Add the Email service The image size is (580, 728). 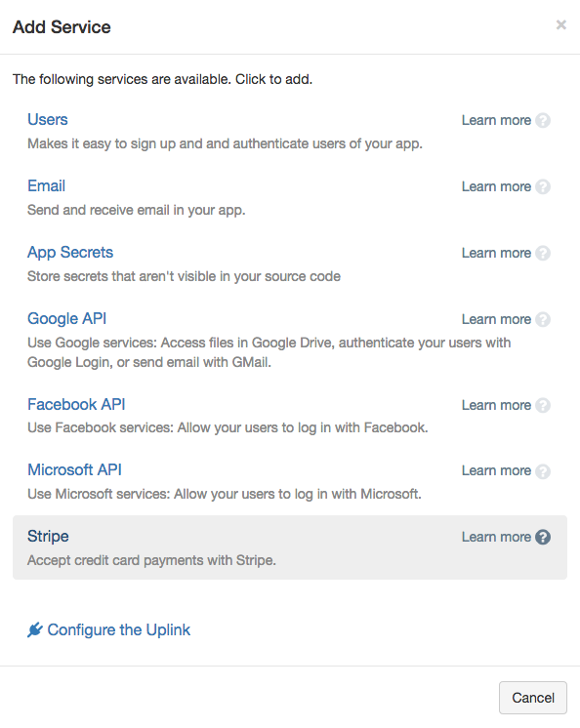click(x=46, y=185)
